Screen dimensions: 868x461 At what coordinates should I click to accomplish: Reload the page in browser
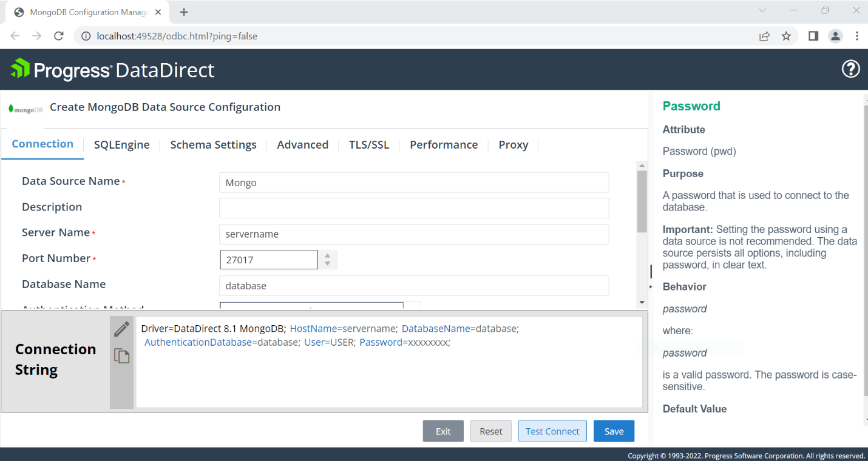click(59, 36)
